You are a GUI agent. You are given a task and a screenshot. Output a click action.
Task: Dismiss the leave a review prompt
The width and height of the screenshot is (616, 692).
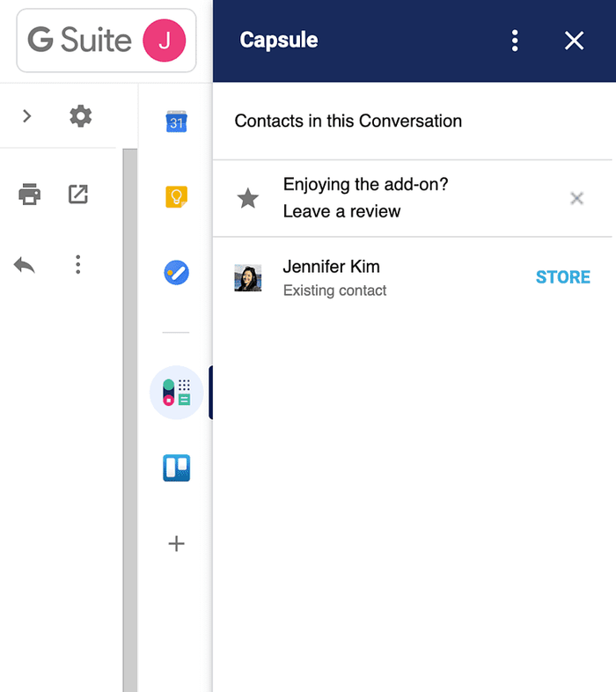[576, 198]
